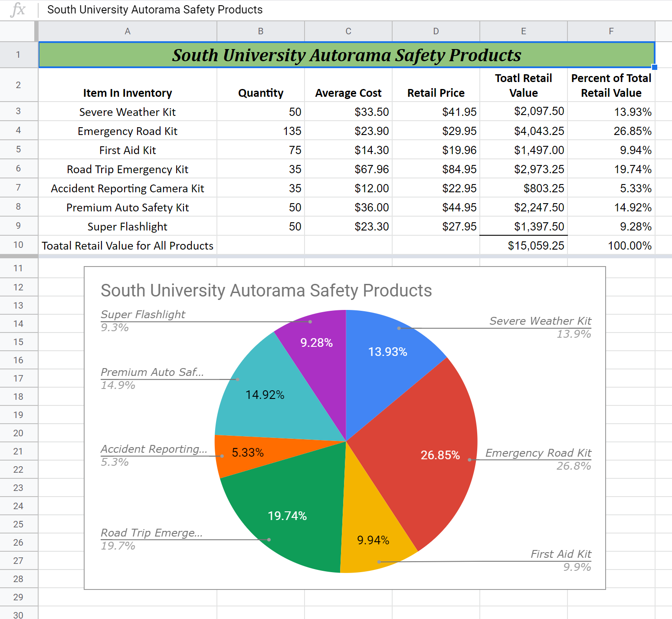The height and width of the screenshot is (619, 672).
Task: Click retail price cell $41.95
Action: tap(436, 112)
